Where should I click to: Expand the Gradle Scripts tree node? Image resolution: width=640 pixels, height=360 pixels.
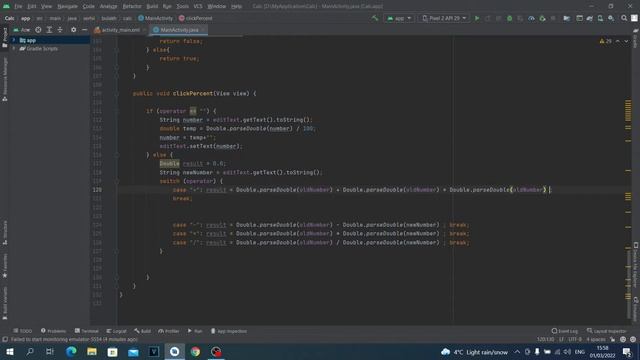(14, 49)
